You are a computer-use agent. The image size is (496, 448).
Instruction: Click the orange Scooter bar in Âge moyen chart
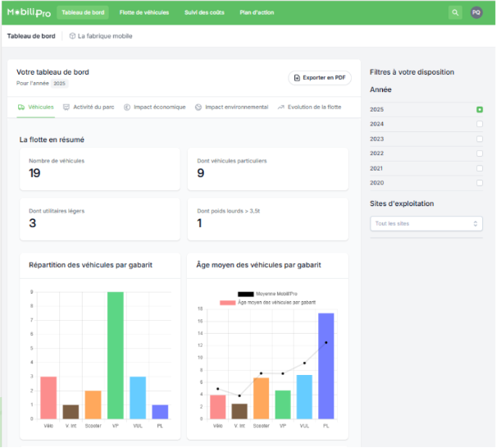[261, 398]
